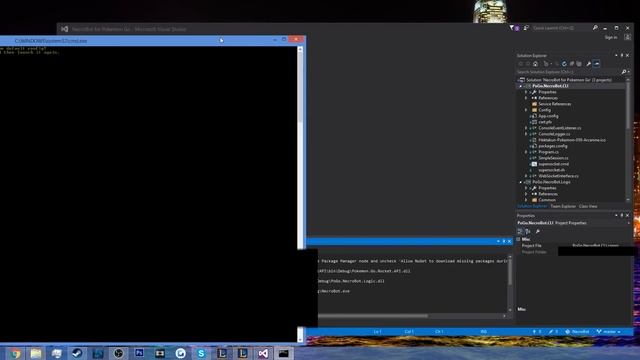Pin the Properties panel auto-hide icon
The width and height of the screenshot is (640, 360).
pos(622,216)
